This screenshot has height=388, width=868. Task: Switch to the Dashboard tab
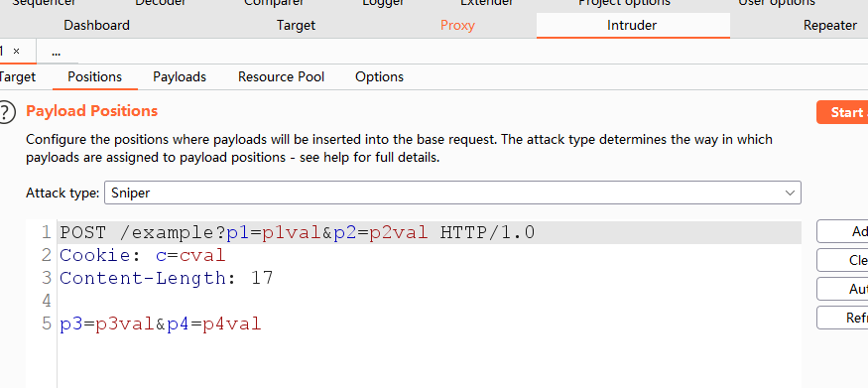tap(97, 26)
